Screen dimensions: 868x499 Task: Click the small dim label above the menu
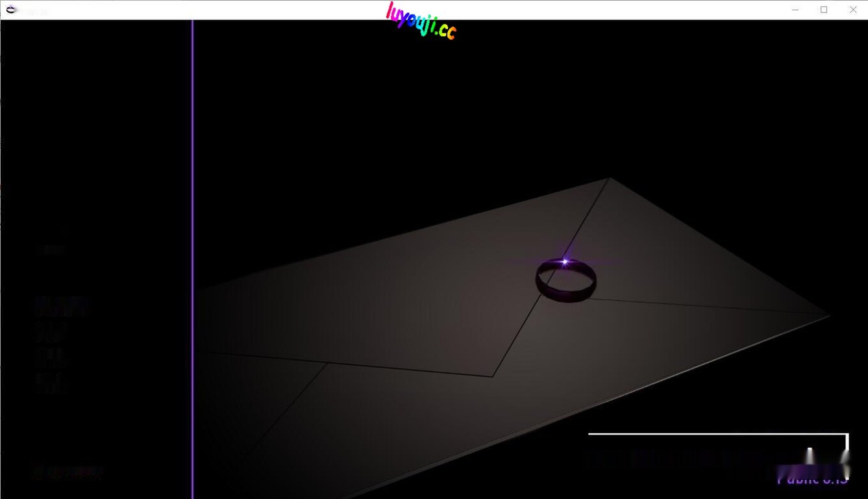[x=51, y=249]
